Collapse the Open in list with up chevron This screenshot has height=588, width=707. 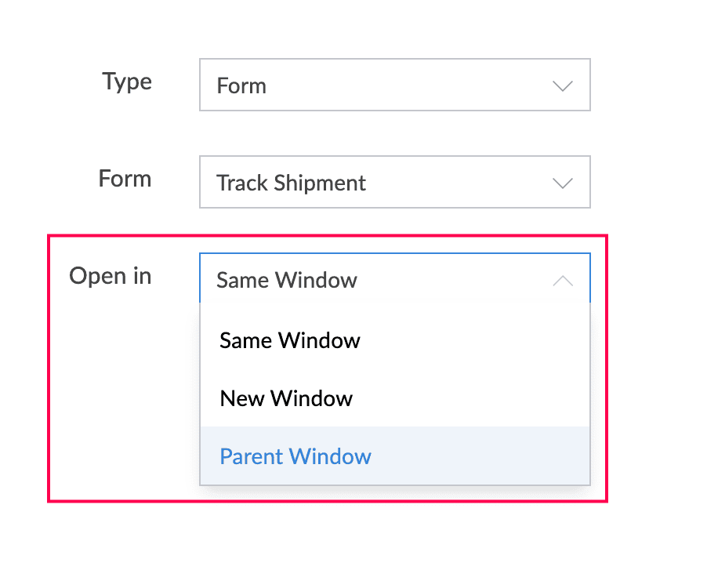pos(563,281)
